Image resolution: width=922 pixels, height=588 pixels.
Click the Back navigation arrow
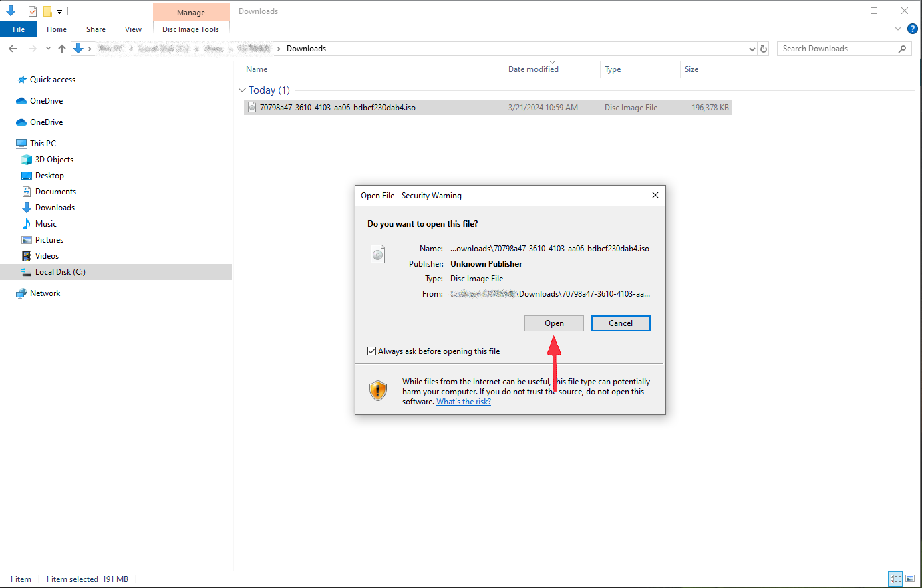coord(13,49)
